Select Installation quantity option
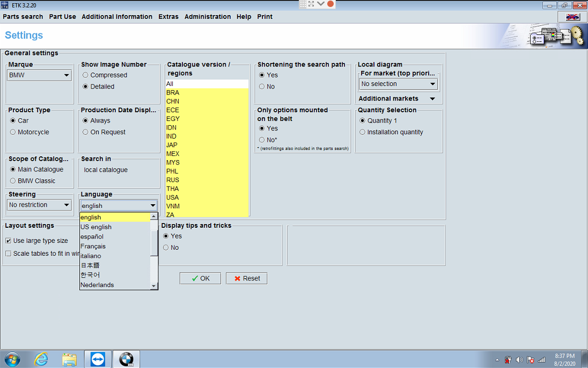 391,132
